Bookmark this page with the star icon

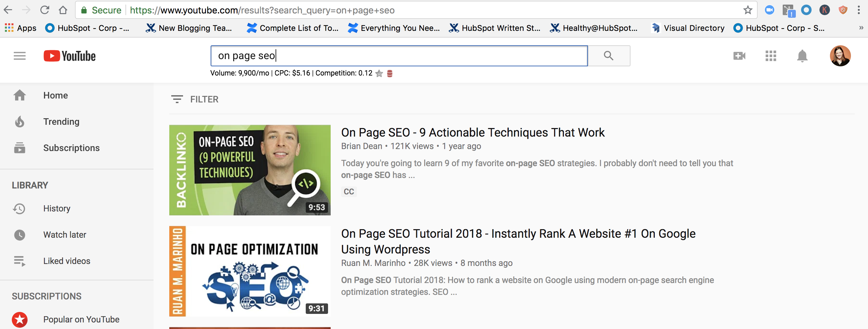click(x=747, y=10)
